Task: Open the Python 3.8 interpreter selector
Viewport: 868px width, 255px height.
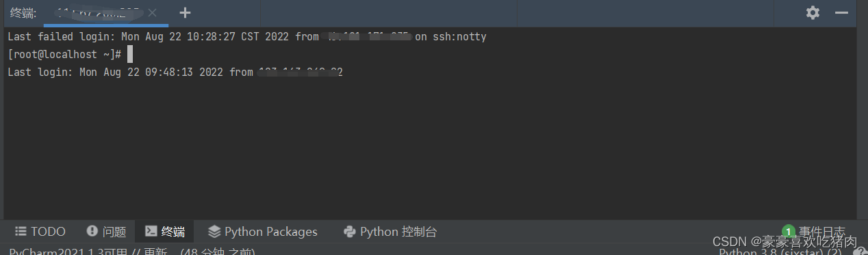Action: (x=780, y=252)
